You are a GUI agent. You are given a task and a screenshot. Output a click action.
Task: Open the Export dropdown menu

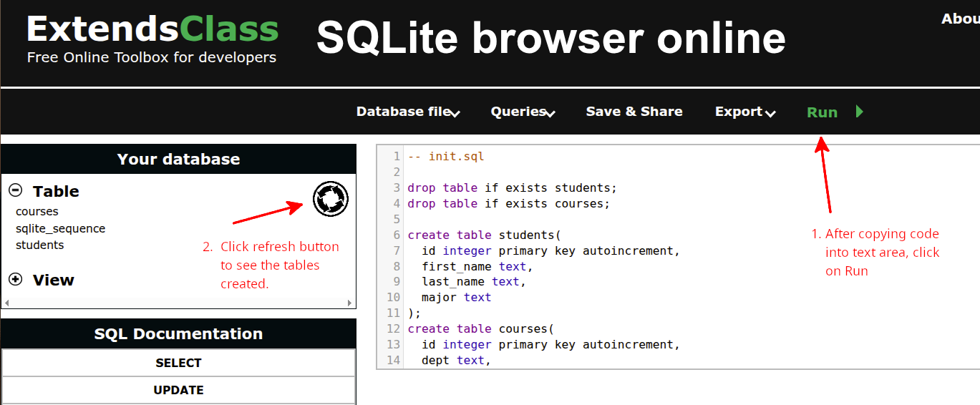tap(745, 112)
